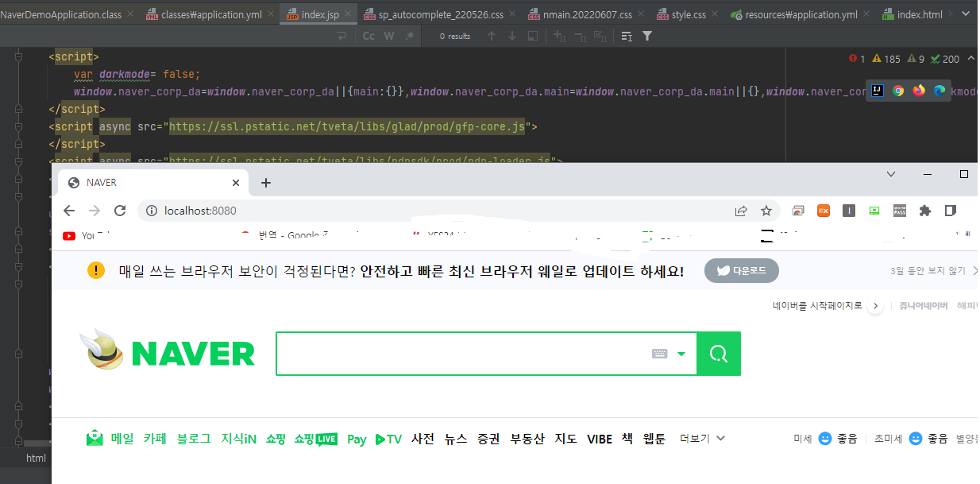Click the error count indicator showing 1

pyautogui.click(x=857, y=59)
